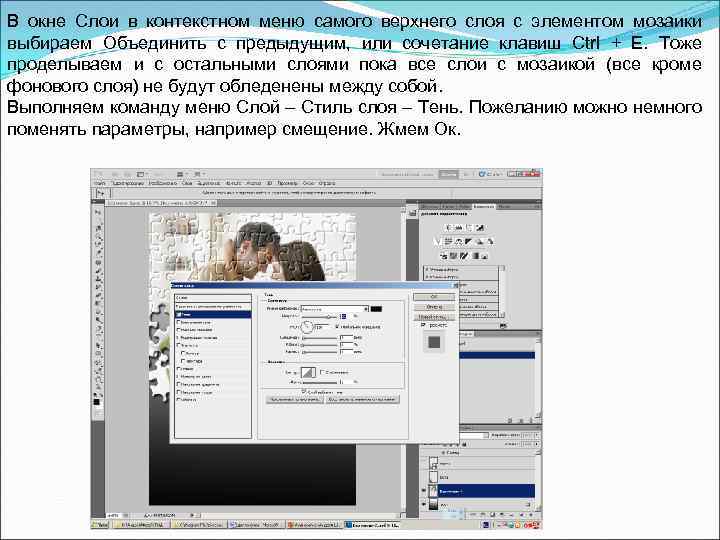Select the Move tool in Photoshop toolbox
Image resolution: width=720 pixels, height=540 pixels.
tap(98, 213)
